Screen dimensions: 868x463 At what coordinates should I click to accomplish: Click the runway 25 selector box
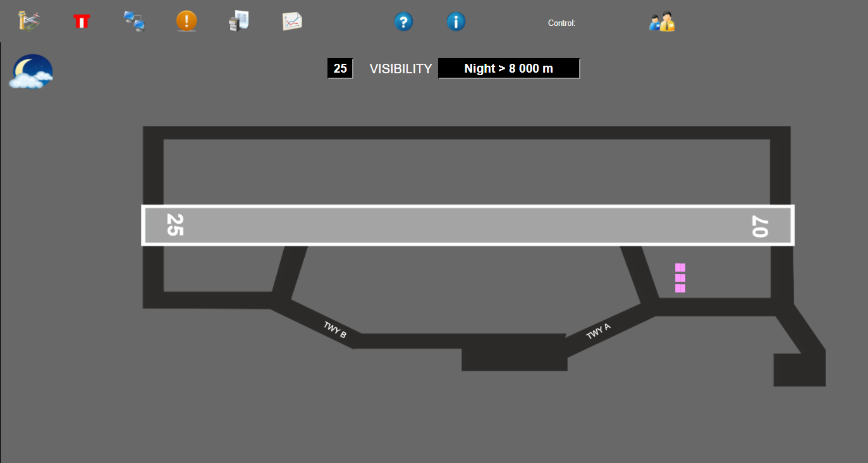340,68
